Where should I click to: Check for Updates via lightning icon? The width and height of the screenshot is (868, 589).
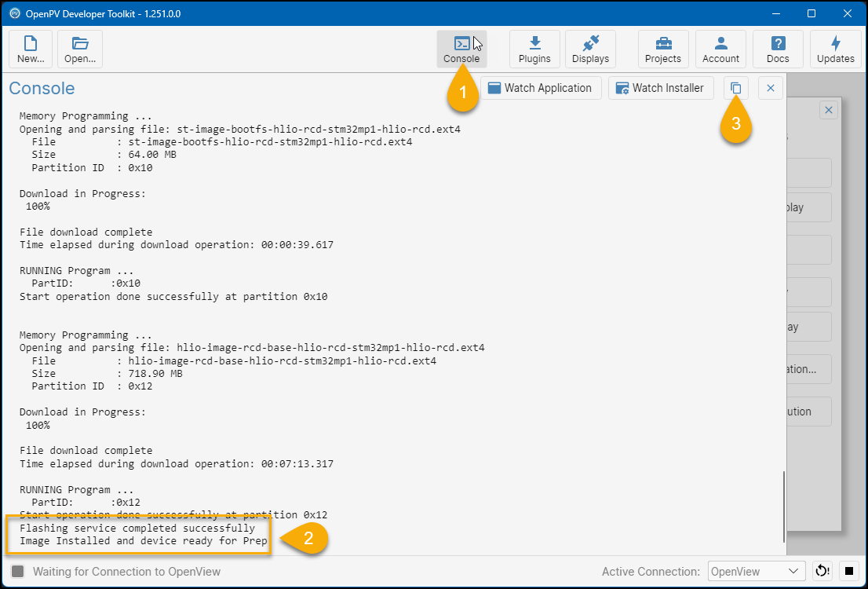pyautogui.click(x=835, y=49)
